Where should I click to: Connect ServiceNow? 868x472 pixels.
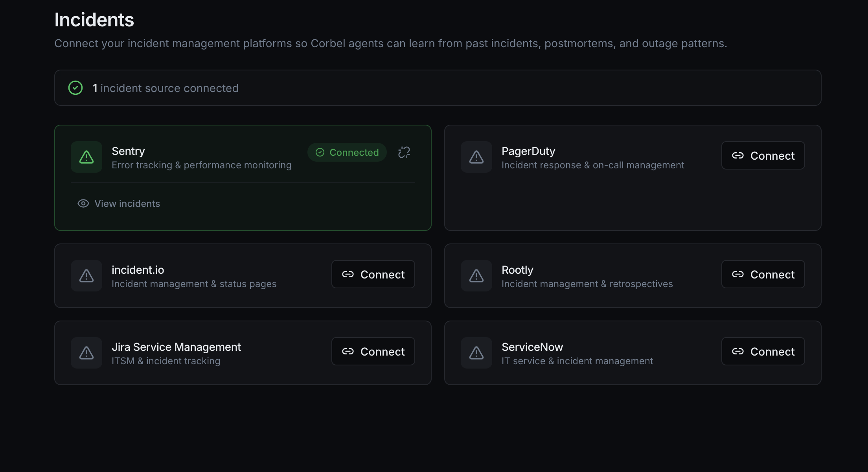[x=763, y=351]
